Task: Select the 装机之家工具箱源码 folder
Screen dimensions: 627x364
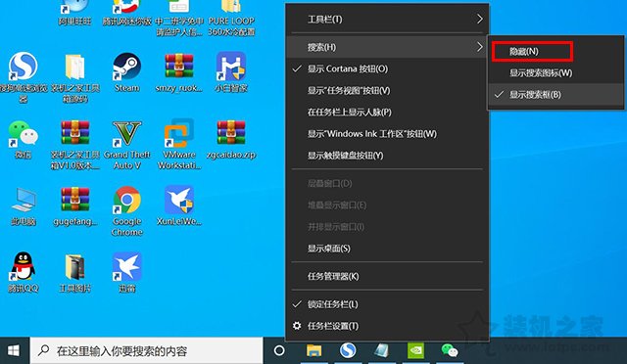Action: click(x=74, y=78)
